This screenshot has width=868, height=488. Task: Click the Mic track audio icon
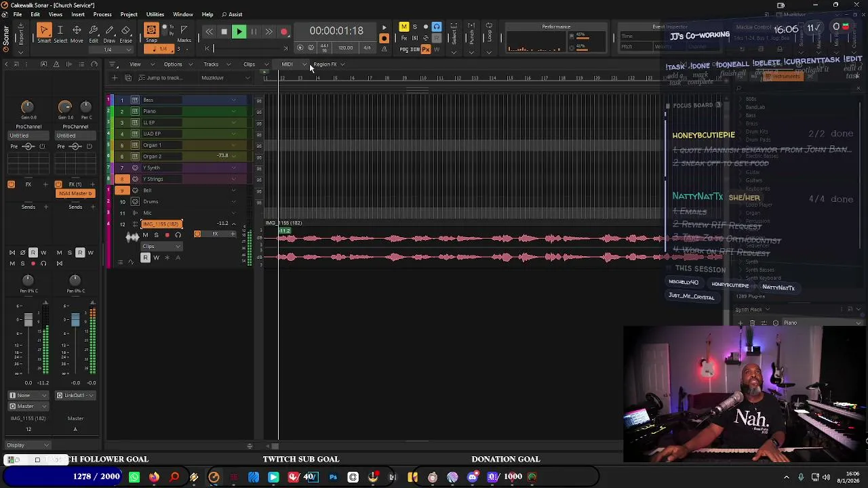135,213
